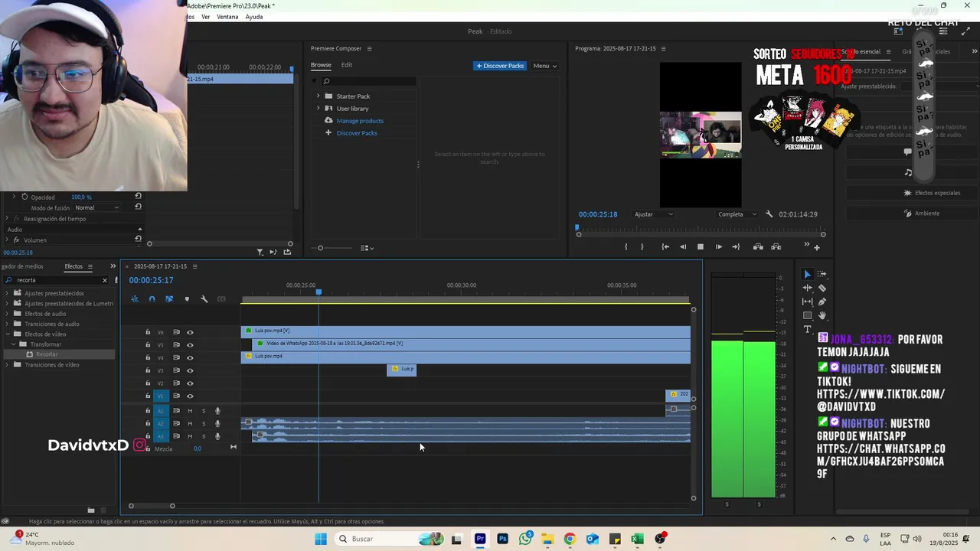The image size is (980, 551).
Task: Click the filter icon in Effect Controls
Action: [x=260, y=252]
